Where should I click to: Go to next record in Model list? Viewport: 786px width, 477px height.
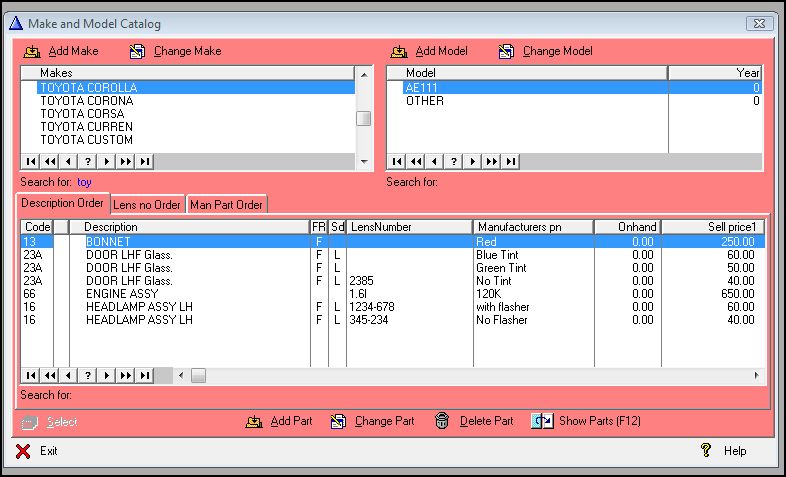[473, 161]
